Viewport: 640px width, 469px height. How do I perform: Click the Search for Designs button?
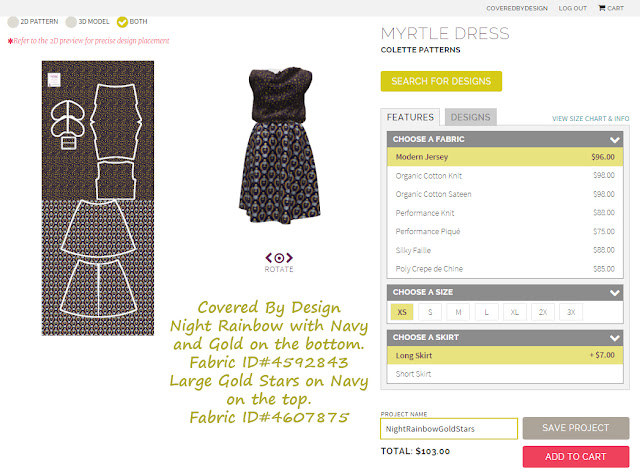tap(441, 81)
